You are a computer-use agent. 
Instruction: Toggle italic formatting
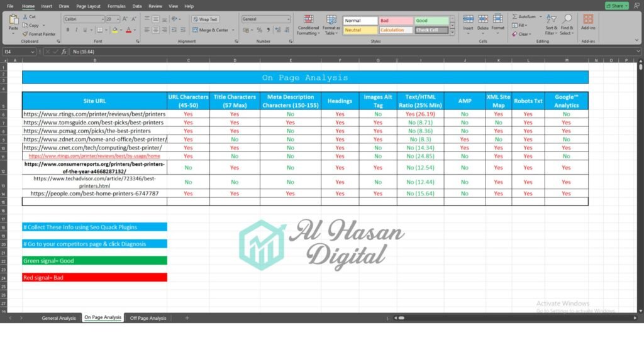point(76,30)
